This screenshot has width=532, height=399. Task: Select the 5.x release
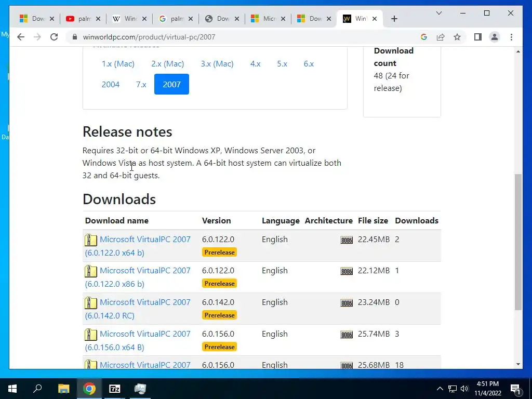pos(282,64)
